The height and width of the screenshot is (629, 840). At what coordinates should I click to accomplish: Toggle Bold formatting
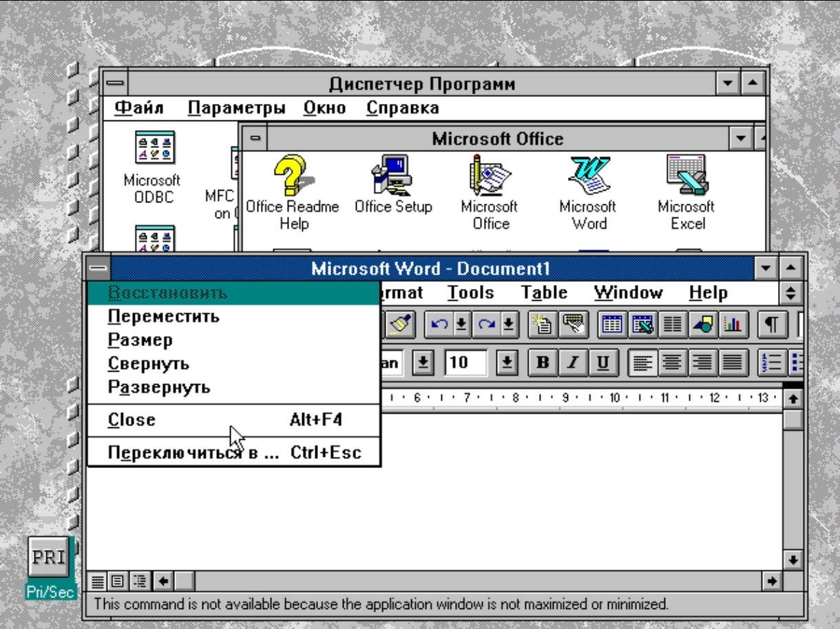click(542, 361)
